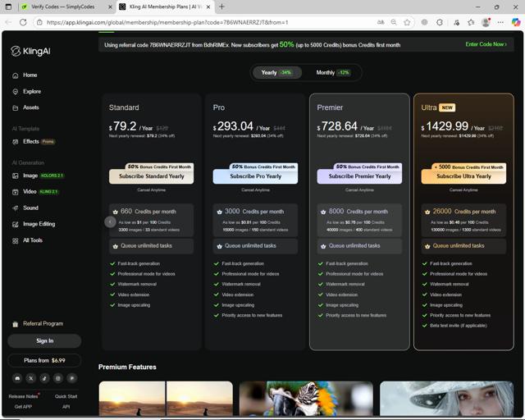
Task: Click Subscribe Pro Yearly button
Action: tap(255, 176)
